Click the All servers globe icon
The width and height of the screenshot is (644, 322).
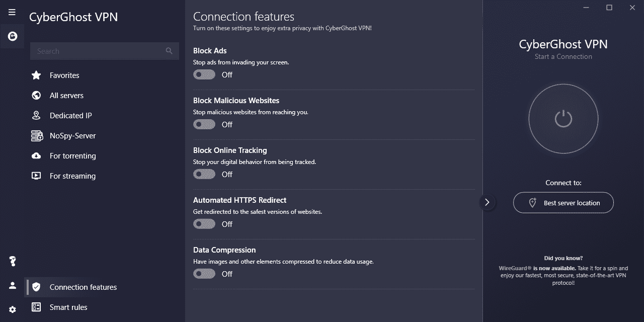click(x=36, y=95)
